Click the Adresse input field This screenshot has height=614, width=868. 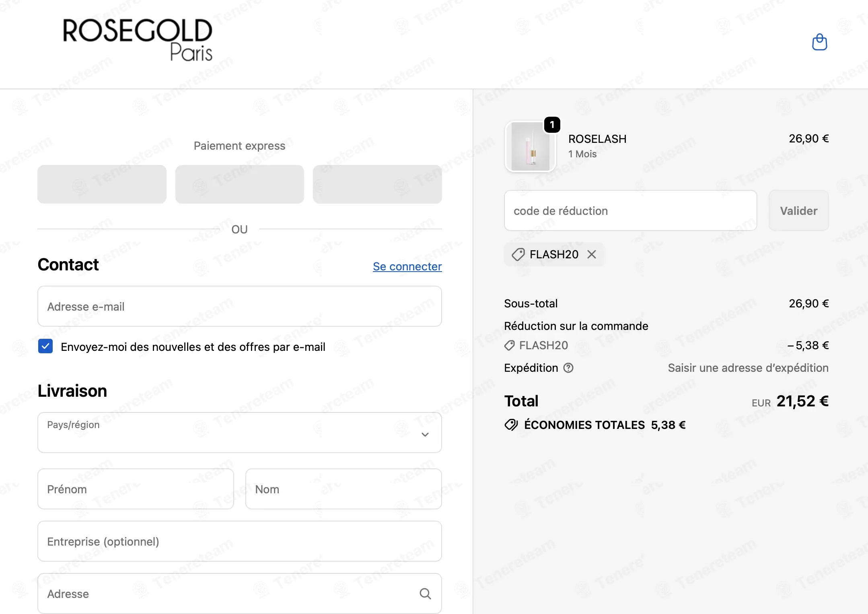click(240, 593)
